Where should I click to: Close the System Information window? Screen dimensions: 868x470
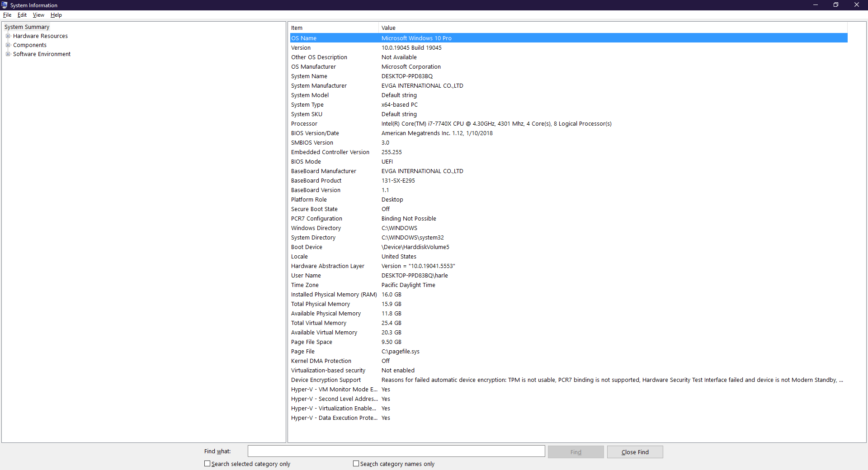point(857,5)
